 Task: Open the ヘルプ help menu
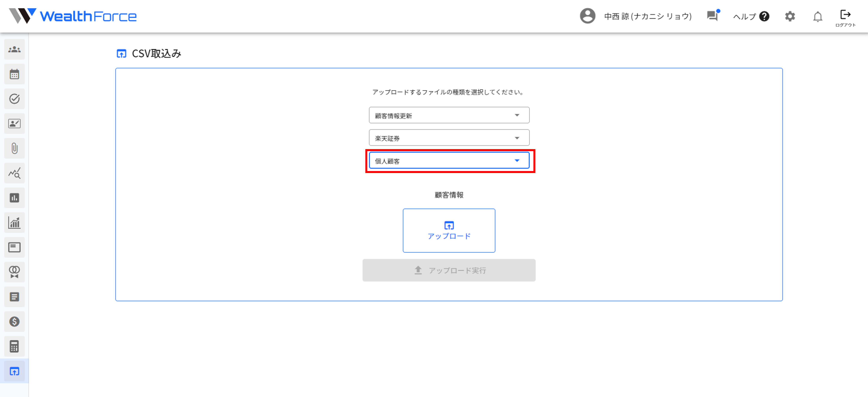click(751, 17)
